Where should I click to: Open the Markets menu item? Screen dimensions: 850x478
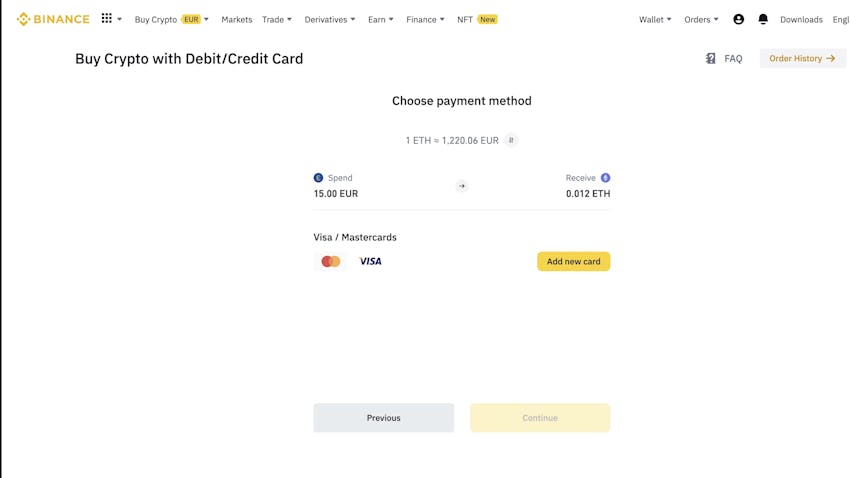coord(236,20)
